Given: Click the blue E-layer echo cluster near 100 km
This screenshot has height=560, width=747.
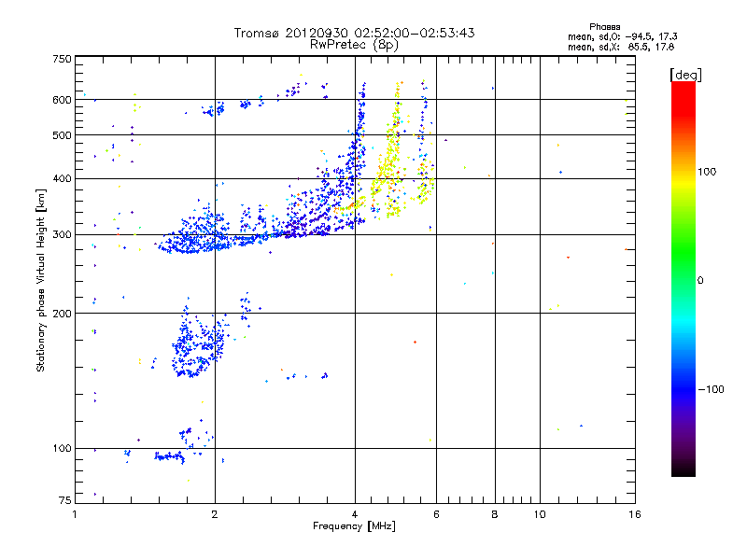Looking at the screenshot, I should [x=169, y=457].
